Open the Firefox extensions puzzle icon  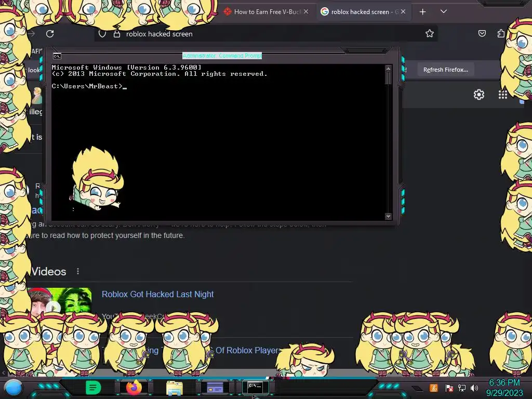501,33
